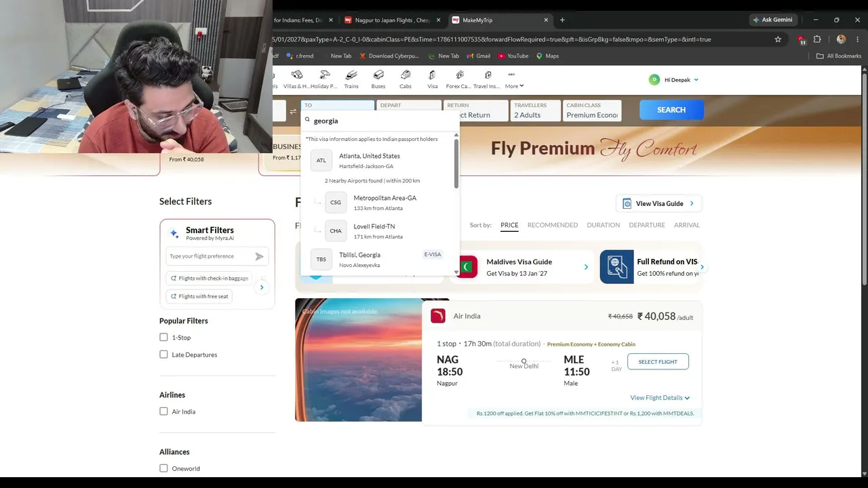Click the search magnifier beside georgia
This screenshot has height=488, width=868.
point(307,121)
